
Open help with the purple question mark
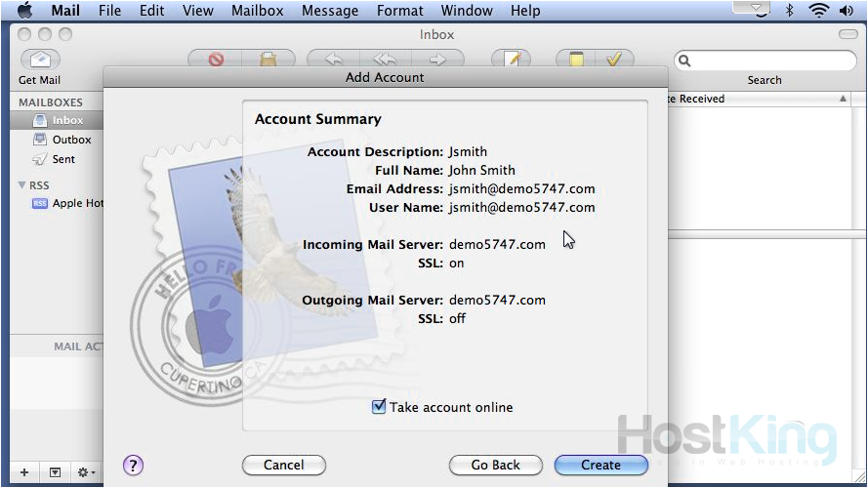click(x=134, y=466)
